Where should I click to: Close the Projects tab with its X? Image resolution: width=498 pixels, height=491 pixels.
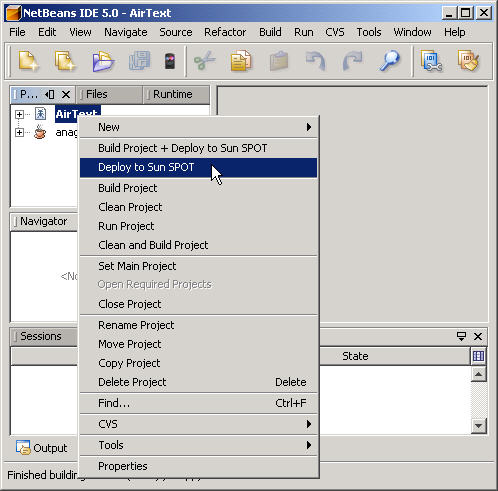(x=66, y=95)
